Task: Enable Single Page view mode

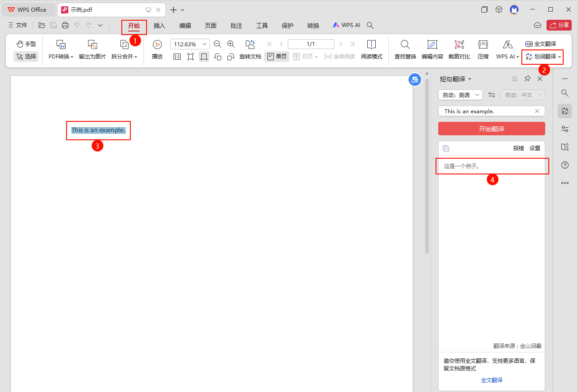Action: [x=277, y=57]
